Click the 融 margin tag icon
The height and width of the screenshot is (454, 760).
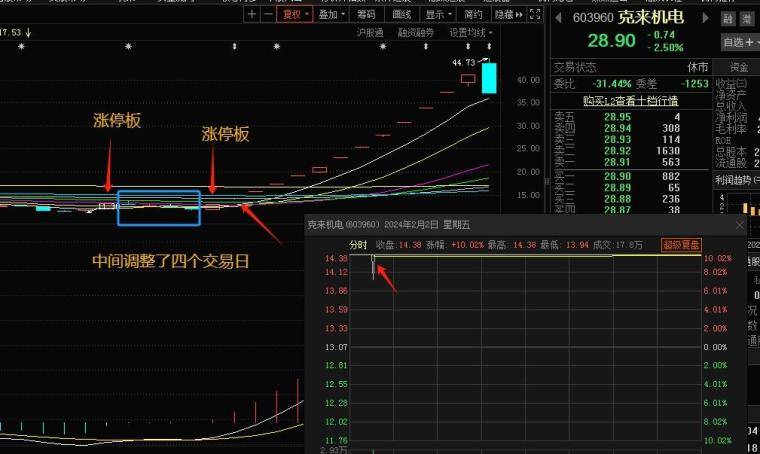pyautogui.click(x=728, y=19)
